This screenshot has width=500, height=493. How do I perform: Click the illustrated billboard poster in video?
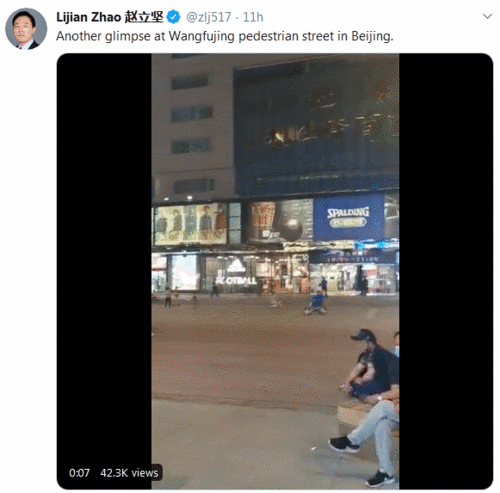pyautogui.click(x=191, y=224)
